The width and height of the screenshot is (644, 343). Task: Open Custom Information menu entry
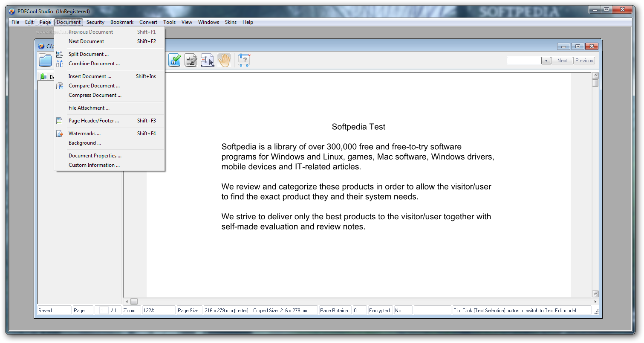point(110,165)
